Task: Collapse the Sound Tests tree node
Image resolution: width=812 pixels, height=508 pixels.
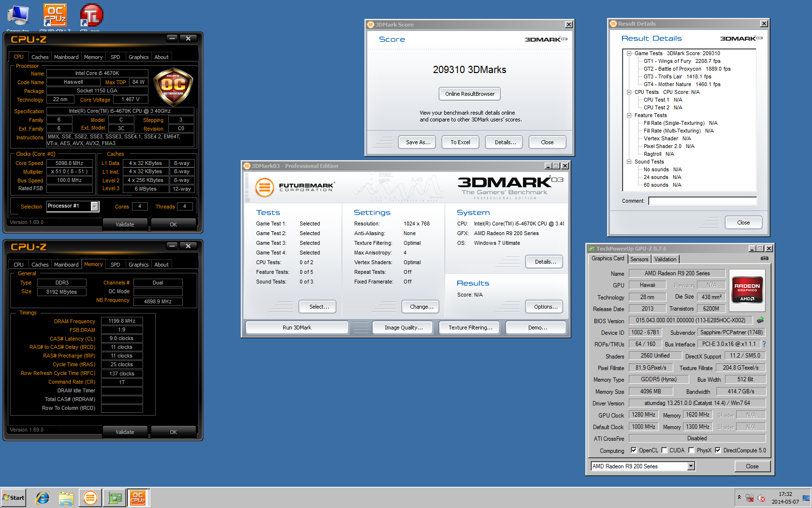Action: (629, 162)
